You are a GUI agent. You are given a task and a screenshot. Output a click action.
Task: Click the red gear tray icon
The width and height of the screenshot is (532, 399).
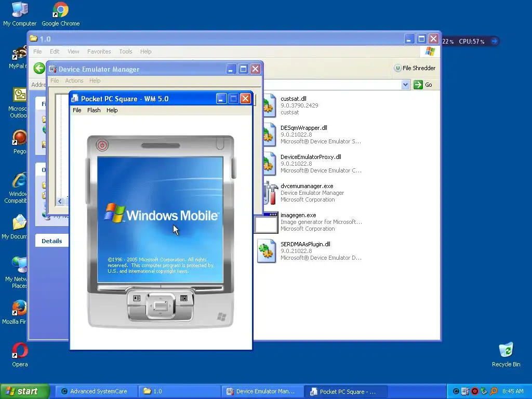tap(475, 392)
